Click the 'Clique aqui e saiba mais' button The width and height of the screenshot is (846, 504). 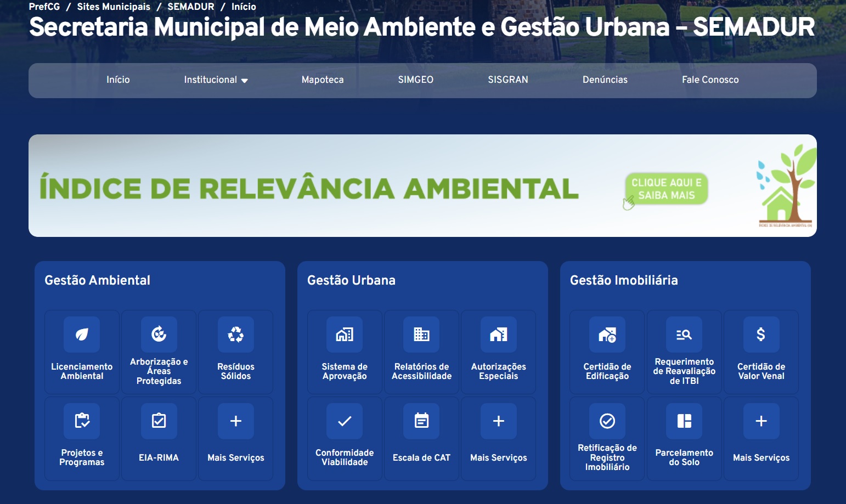point(666,189)
